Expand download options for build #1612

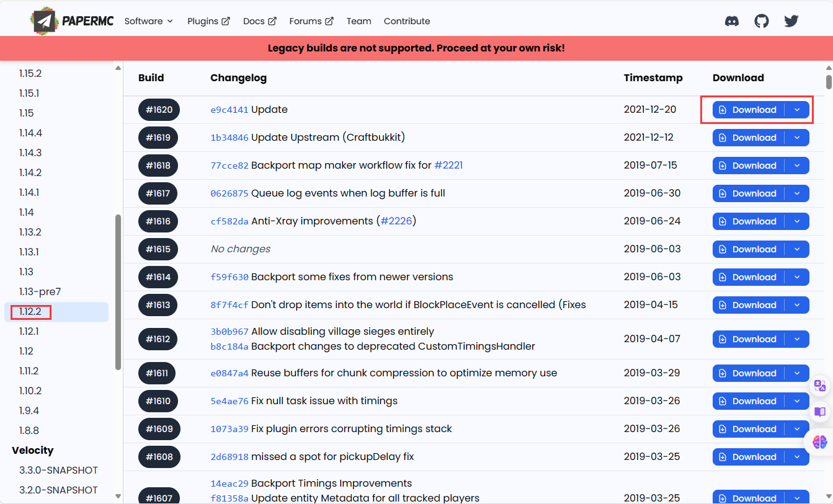[x=797, y=339]
